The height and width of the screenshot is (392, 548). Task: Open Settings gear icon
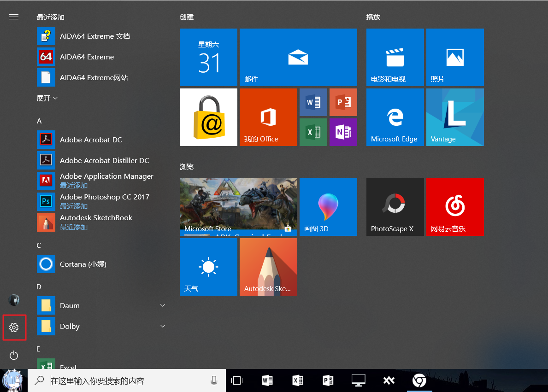(x=14, y=328)
